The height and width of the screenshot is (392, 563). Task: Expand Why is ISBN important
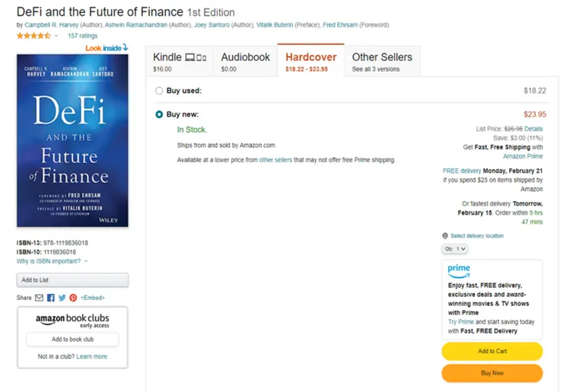52,261
